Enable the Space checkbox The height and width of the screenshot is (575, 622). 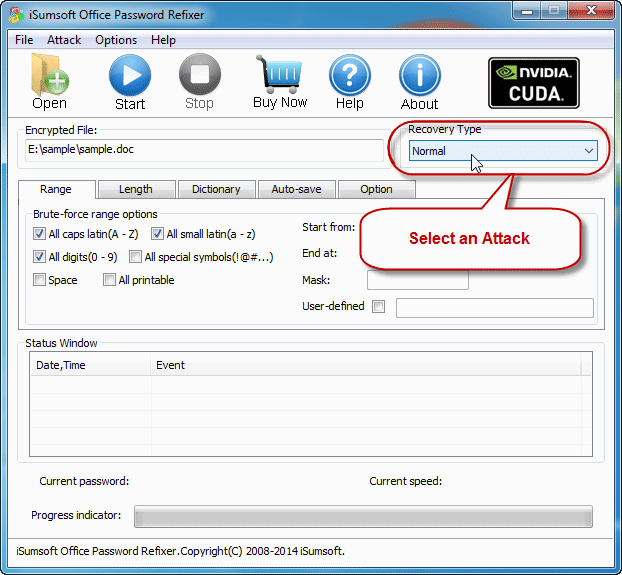pos(39,280)
